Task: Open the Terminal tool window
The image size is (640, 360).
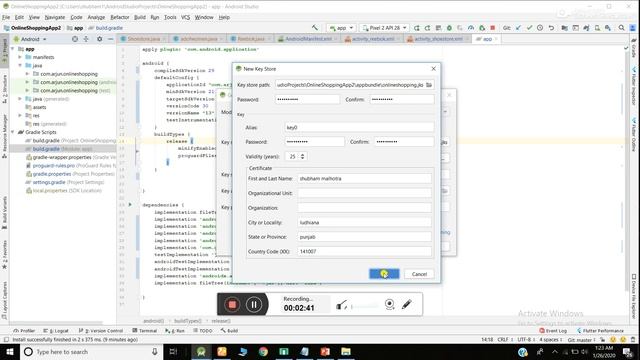Action: coord(145,331)
